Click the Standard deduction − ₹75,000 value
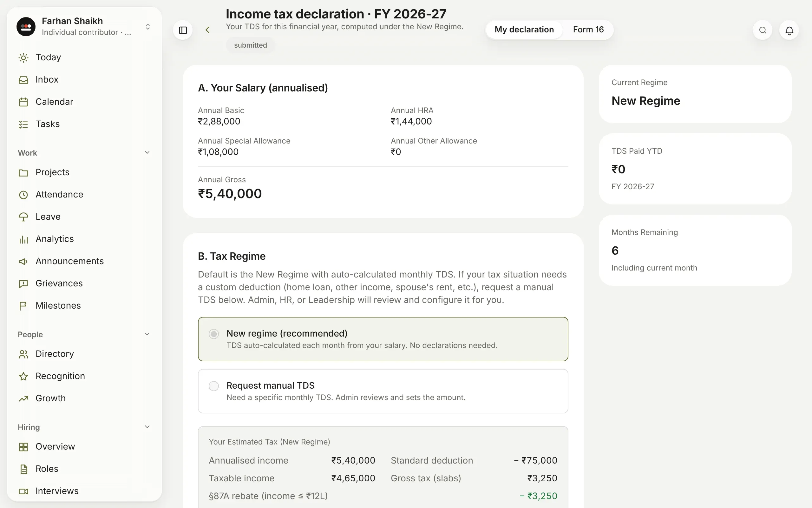812x508 pixels. tap(535, 460)
